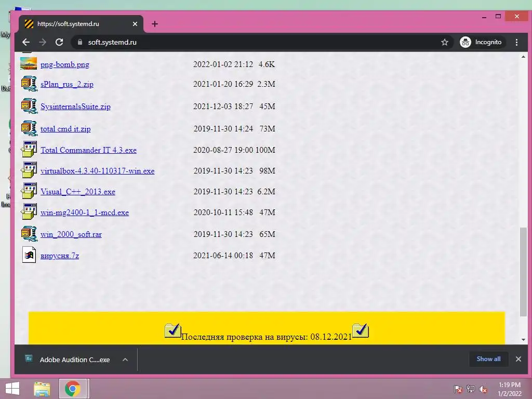Click the left checkmark icon in yellow banner
532x399 pixels.
172,330
